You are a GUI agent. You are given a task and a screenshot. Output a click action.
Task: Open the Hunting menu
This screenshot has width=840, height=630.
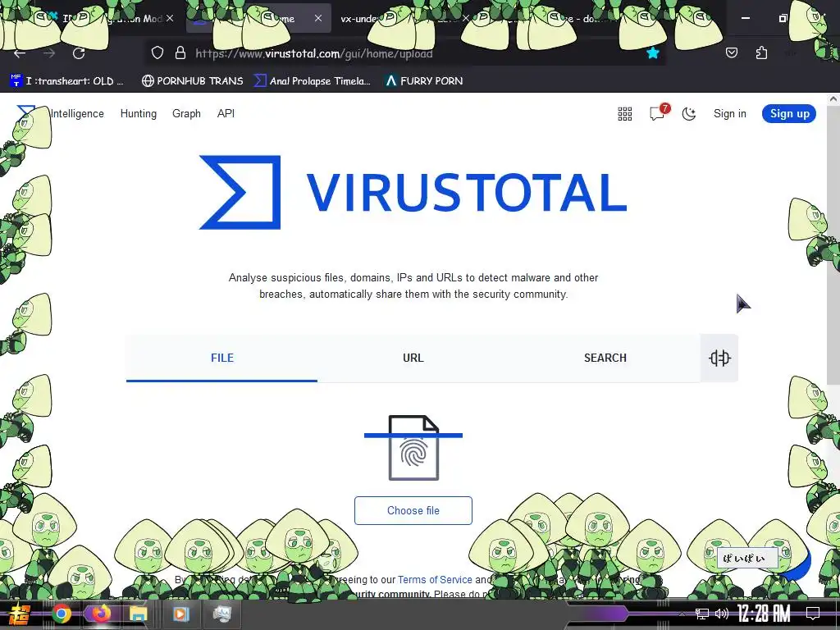point(138,113)
